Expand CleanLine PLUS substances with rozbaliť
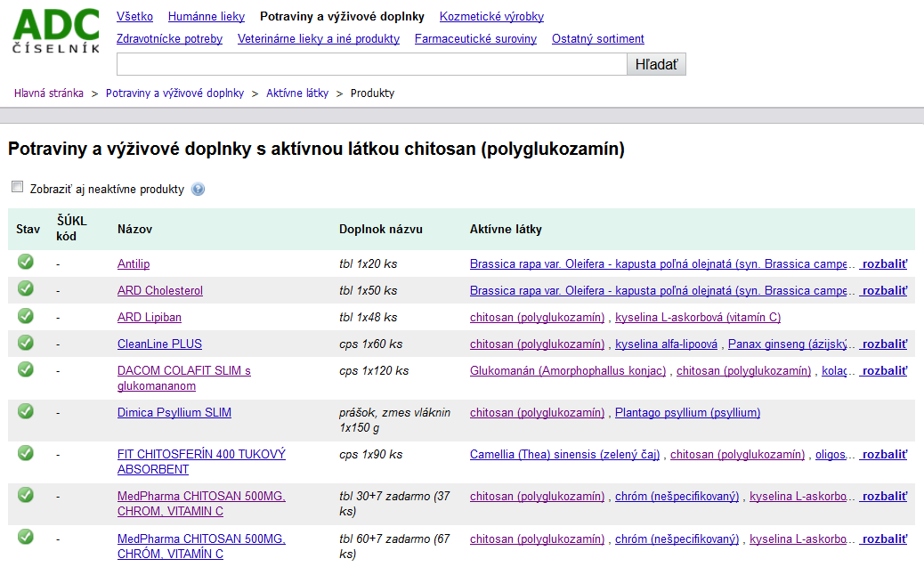Image resolution: width=924 pixels, height=575 pixels. click(883, 344)
